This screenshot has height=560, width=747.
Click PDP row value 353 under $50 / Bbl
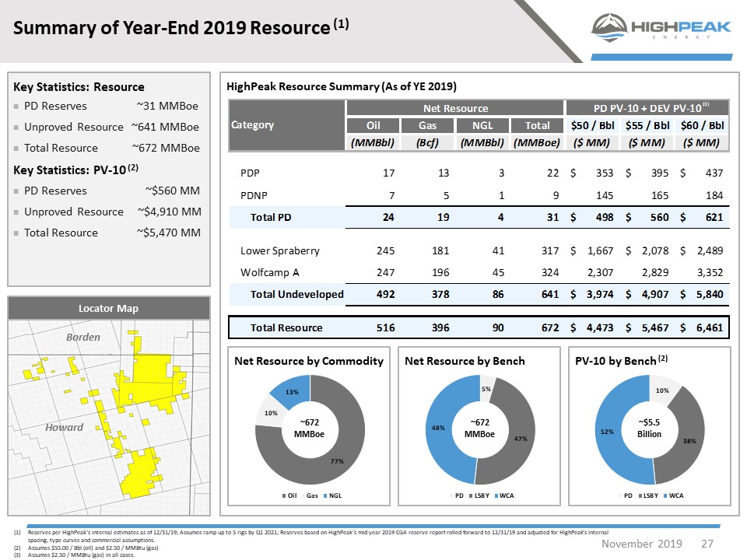pyautogui.click(x=605, y=173)
